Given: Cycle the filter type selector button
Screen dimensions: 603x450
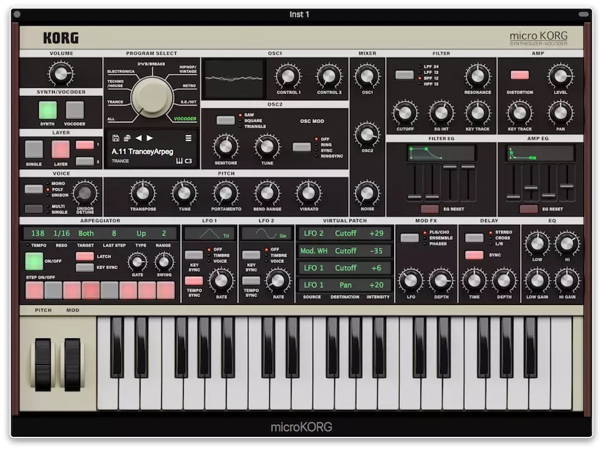Looking at the screenshot, I should (x=403, y=75).
